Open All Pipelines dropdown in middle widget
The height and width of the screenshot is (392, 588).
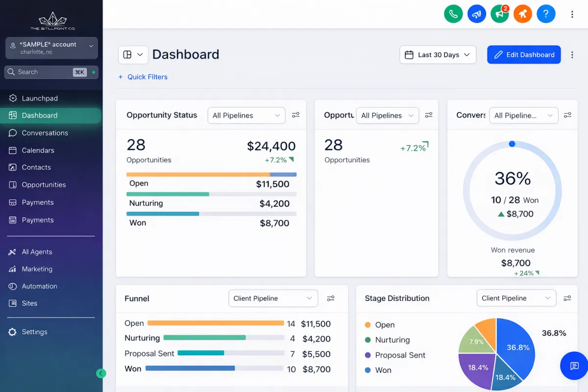388,115
